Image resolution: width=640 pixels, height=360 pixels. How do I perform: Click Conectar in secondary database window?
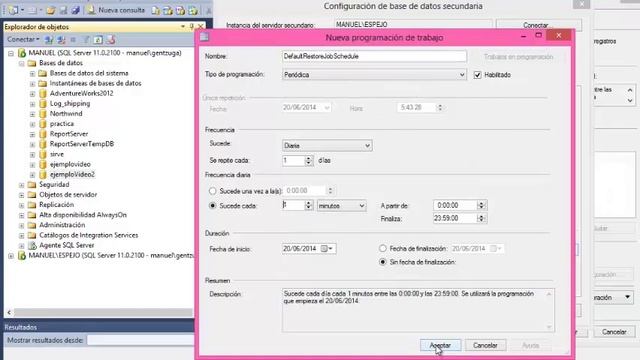(x=539, y=25)
